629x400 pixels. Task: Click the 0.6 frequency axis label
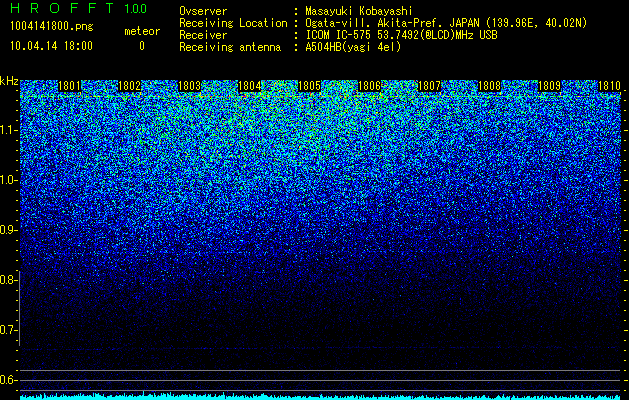8,380
